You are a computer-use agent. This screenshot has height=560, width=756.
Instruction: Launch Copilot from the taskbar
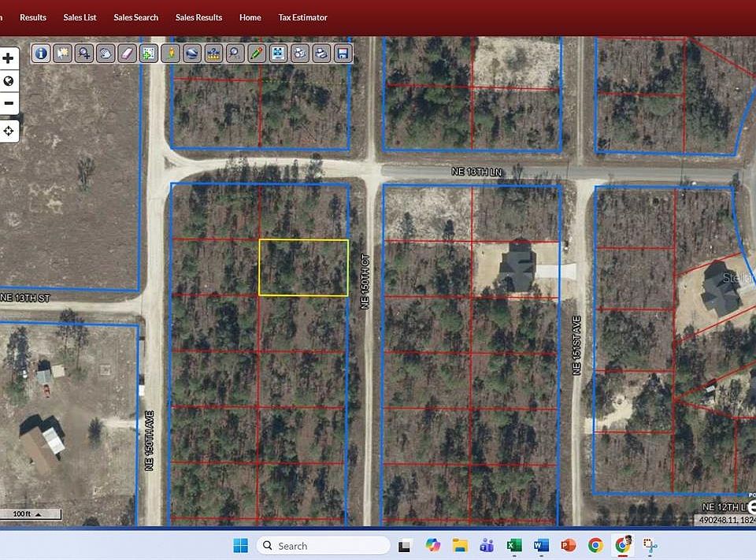pos(433,546)
